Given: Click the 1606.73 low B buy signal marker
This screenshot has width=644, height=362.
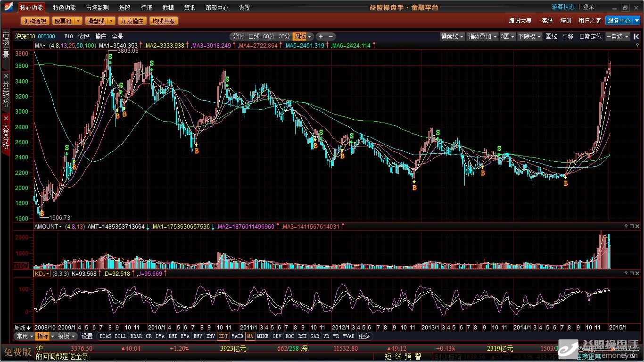Looking at the screenshot, I should [x=42, y=214].
